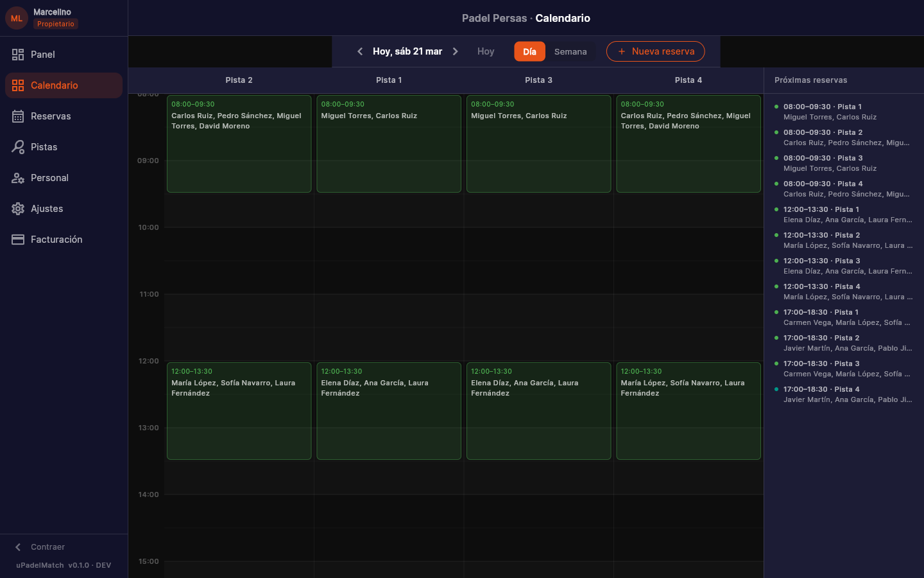Switch calendar to Semana view
This screenshot has height=578, width=924.
(x=570, y=51)
